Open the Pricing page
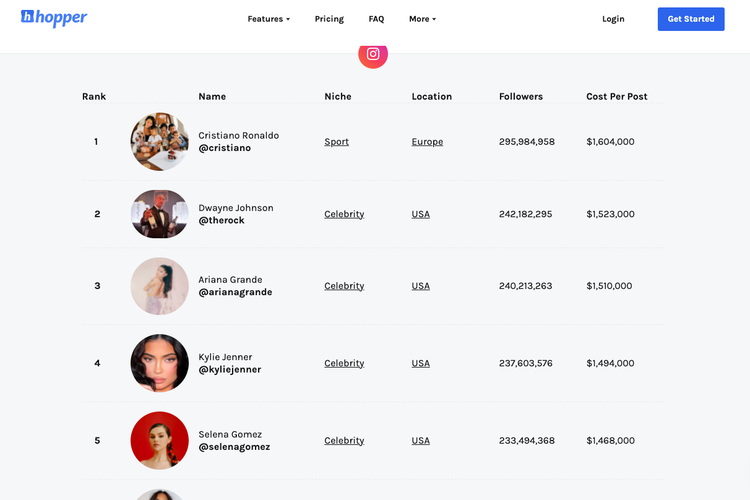The height and width of the screenshot is (500, 750). pyautogui.click(x=329, y=19)
